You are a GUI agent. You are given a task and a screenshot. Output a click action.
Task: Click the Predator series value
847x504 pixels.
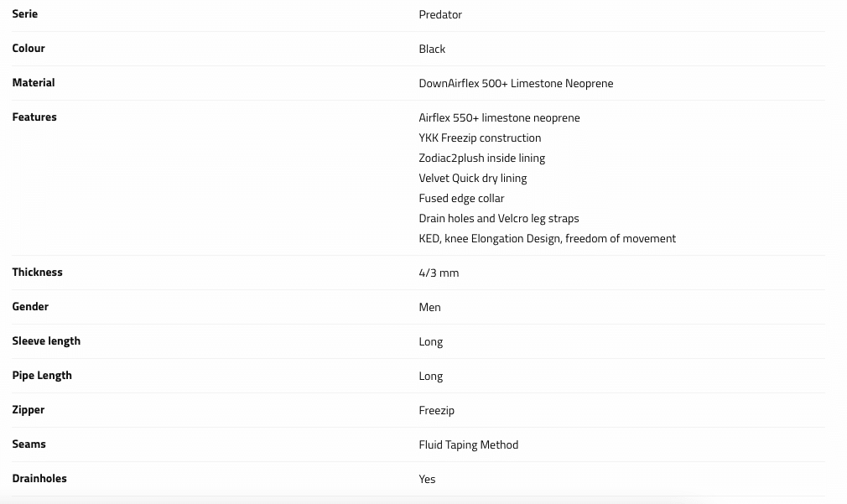440,14
